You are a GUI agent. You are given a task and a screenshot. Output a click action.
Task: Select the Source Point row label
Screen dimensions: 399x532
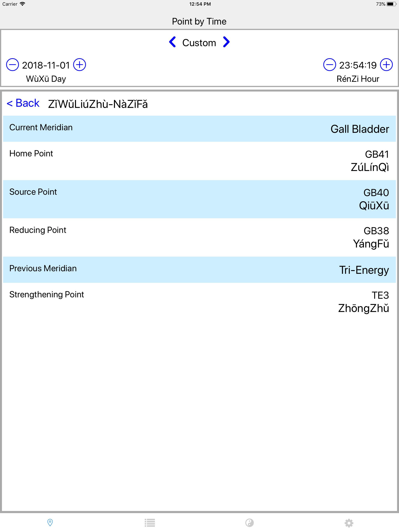(x=33, y=192)
